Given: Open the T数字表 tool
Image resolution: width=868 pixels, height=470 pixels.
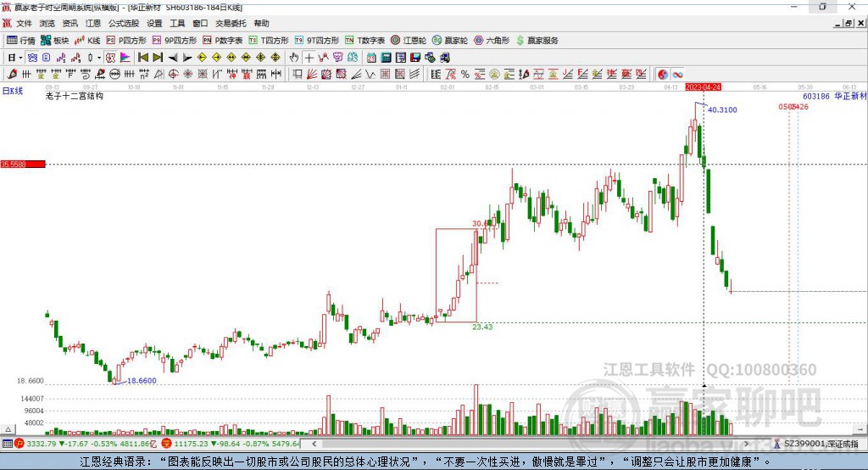Looking at the screenshot, I should [364, 41].
